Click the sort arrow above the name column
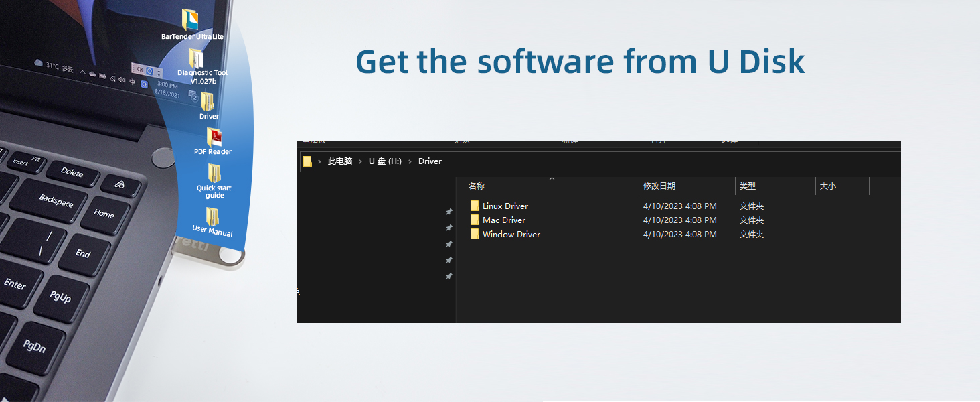This screenshot has height=402, width=980. (x=552, y=179)
